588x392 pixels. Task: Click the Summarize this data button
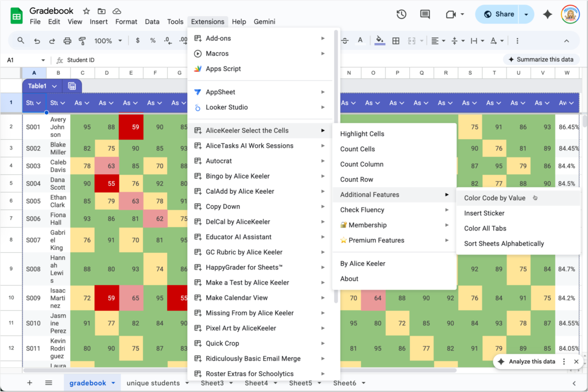pyautogui.click(x=541, y=59)
